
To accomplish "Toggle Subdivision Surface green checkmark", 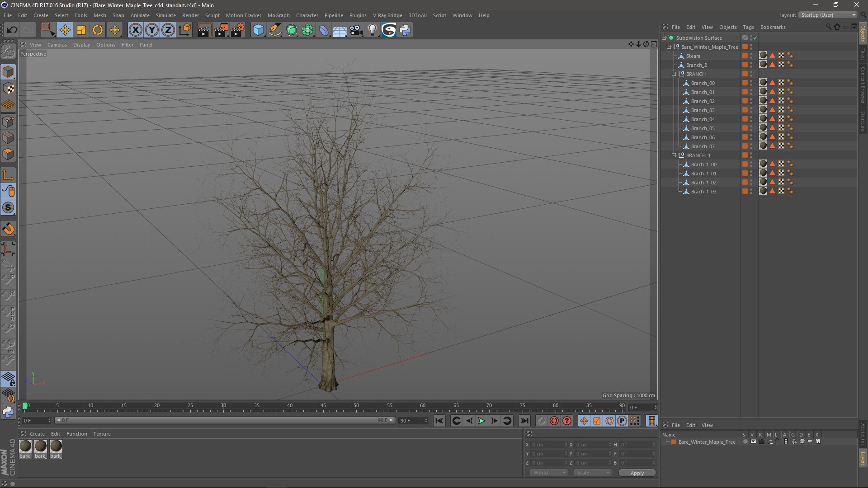I will 755,38.
